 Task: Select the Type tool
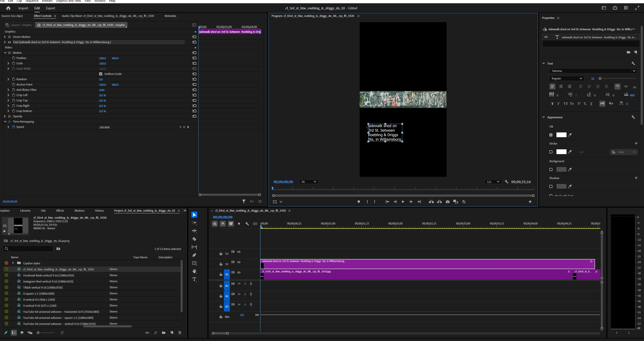194,279
